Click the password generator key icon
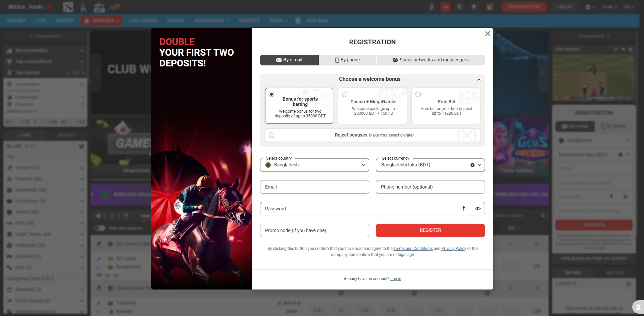 pyautogui.click(x=464, y=209)
